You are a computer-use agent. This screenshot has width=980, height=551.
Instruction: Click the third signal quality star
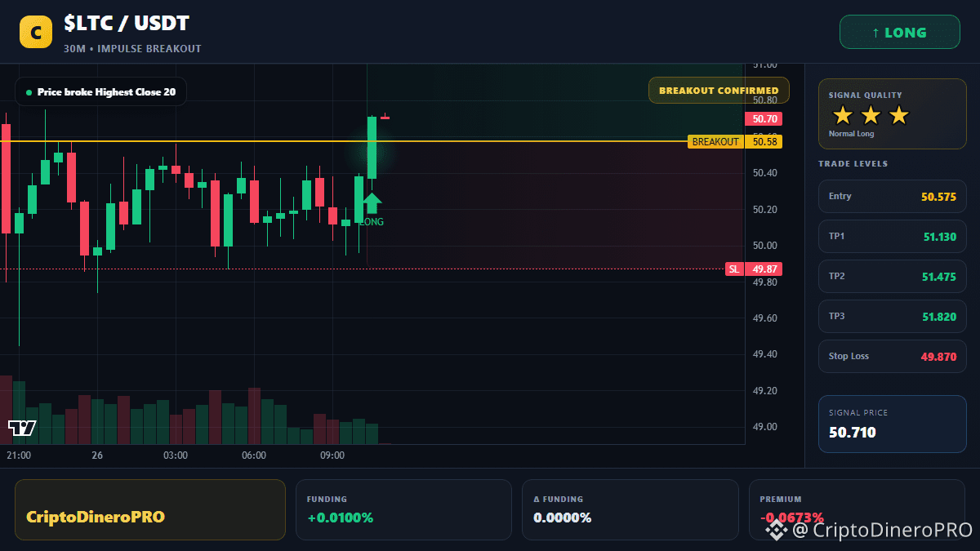click(x=898, y=115)
